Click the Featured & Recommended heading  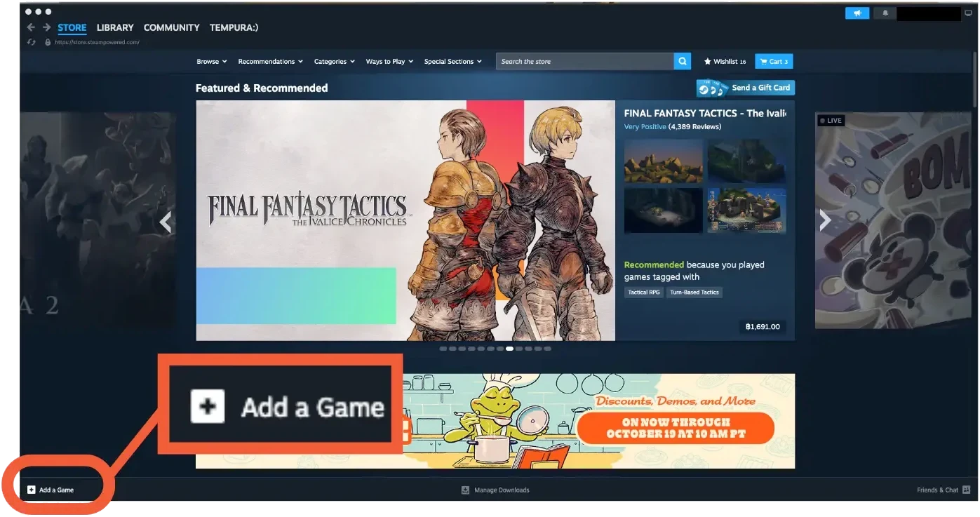262,88
